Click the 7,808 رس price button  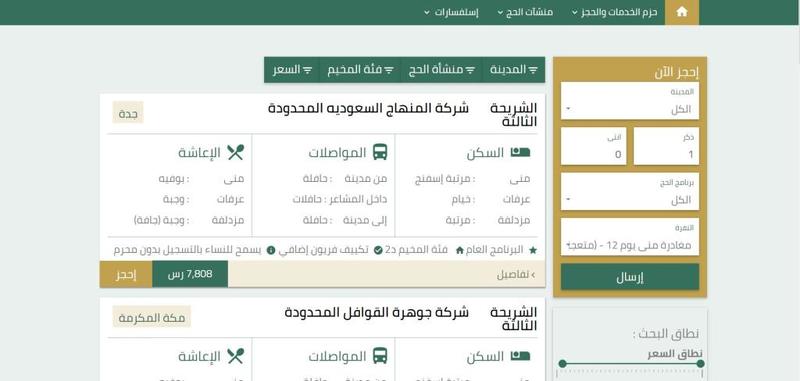click(190, 274)
